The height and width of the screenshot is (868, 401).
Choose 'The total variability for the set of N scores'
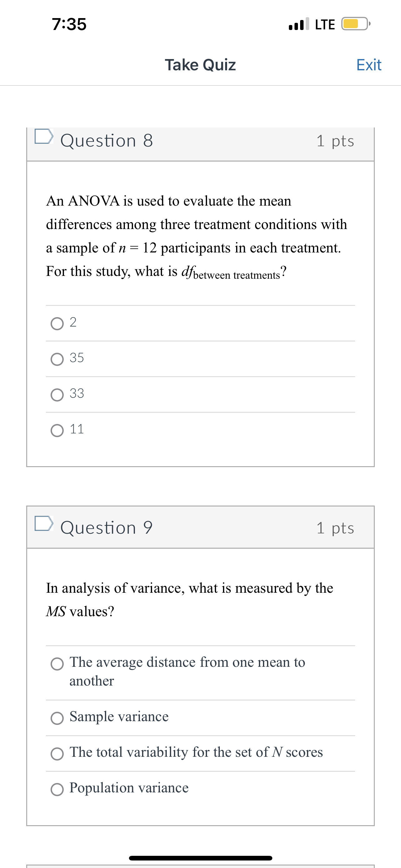coord(58,752)
